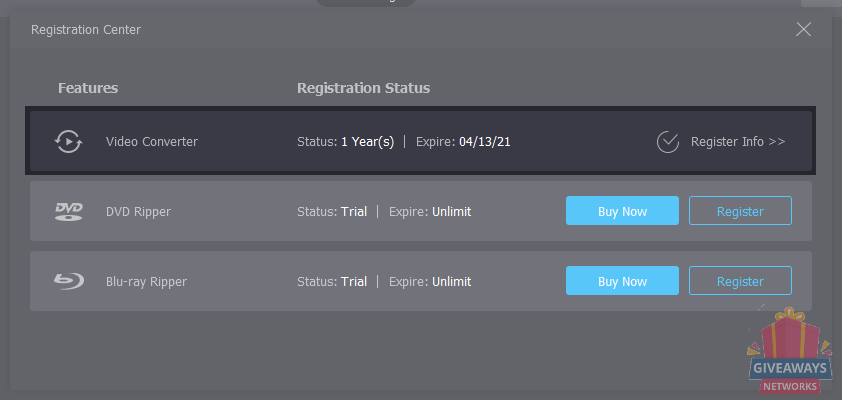842x400 pixels.
Task: Open Register Info details link
Action: (x=738, y=142)
